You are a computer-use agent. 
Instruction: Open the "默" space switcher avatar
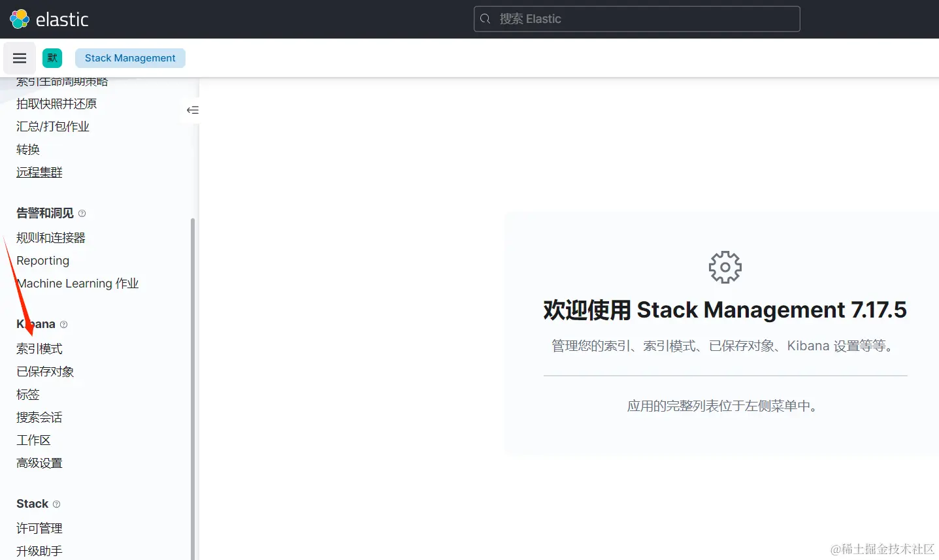(52, 58)
